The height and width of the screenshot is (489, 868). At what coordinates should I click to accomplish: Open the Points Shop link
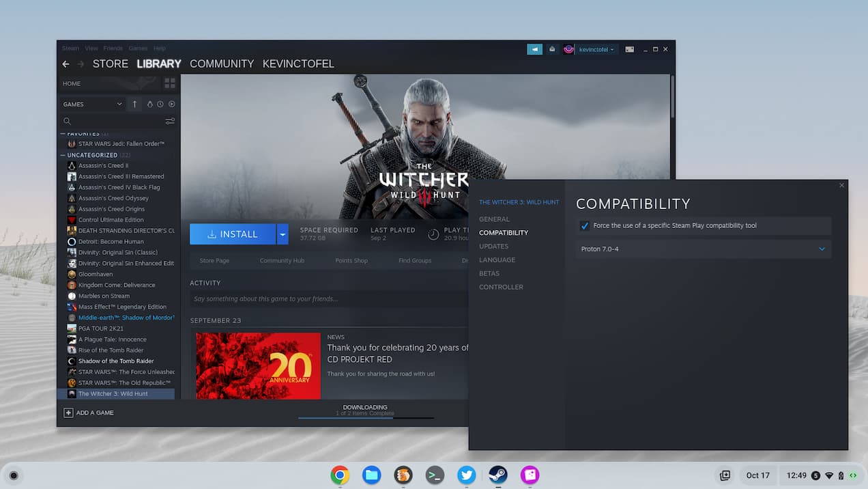(x=351, y=261)
